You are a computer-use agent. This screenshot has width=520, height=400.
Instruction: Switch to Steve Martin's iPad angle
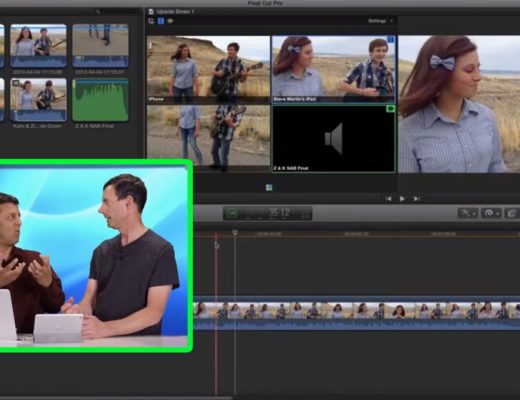(334, 69)
